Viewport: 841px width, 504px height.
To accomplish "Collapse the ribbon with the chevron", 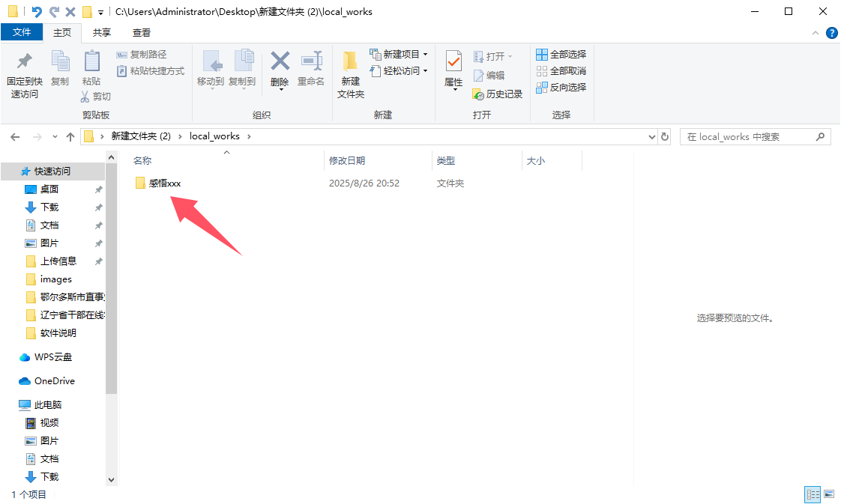I will click(x=816, y=33).
